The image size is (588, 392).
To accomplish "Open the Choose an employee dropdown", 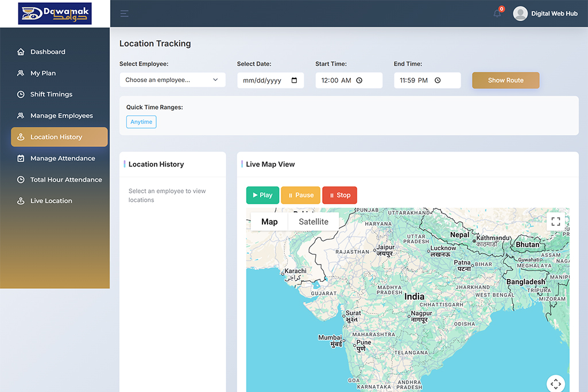I will 172,80.
